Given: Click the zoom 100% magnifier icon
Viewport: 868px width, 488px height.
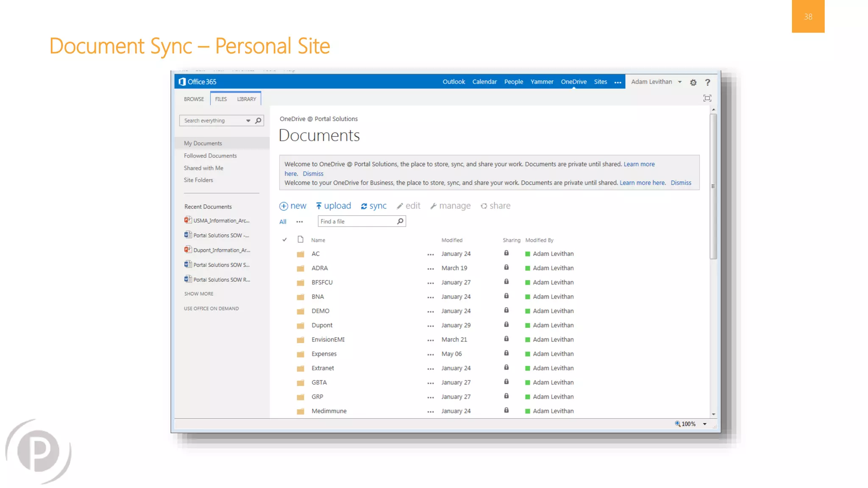Looking at the screenshot, I should click(678, 424).
